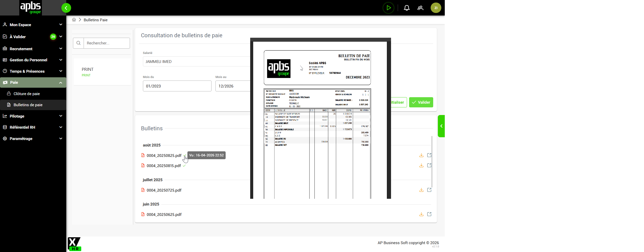Expand Gestion du Personnel menu

click(x=33, y=60)
